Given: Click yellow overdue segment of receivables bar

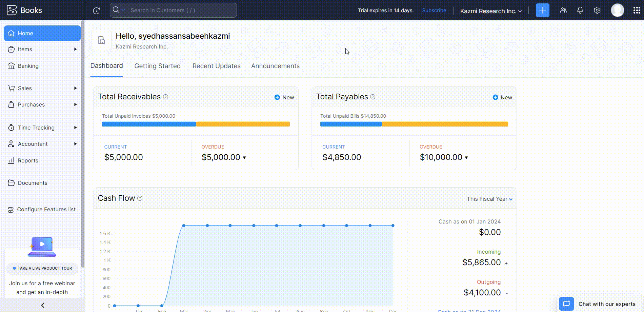Looking at the screenshot, I should pos(243,124).
